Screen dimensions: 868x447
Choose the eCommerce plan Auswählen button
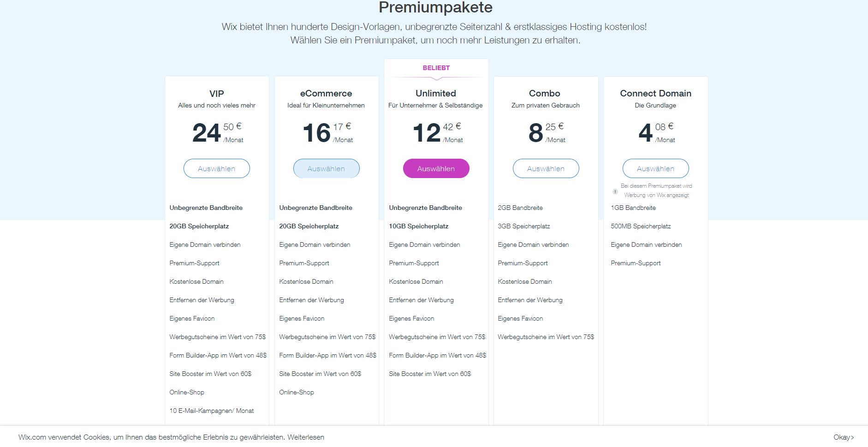pyautogui.click(x=327, y=168)
